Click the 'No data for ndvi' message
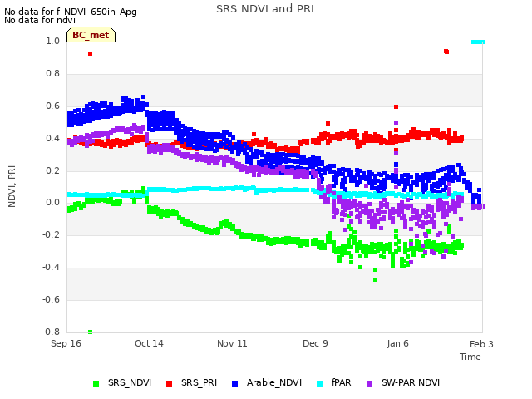 click(40, 20)
